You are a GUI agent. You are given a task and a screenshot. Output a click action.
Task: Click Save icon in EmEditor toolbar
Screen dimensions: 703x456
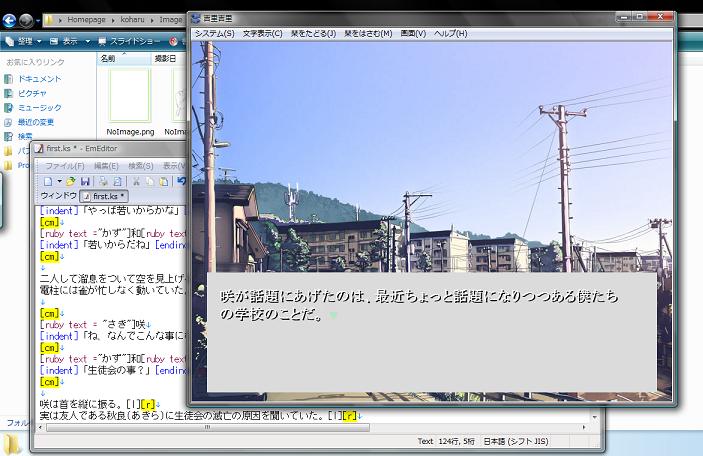click(85, 181)
